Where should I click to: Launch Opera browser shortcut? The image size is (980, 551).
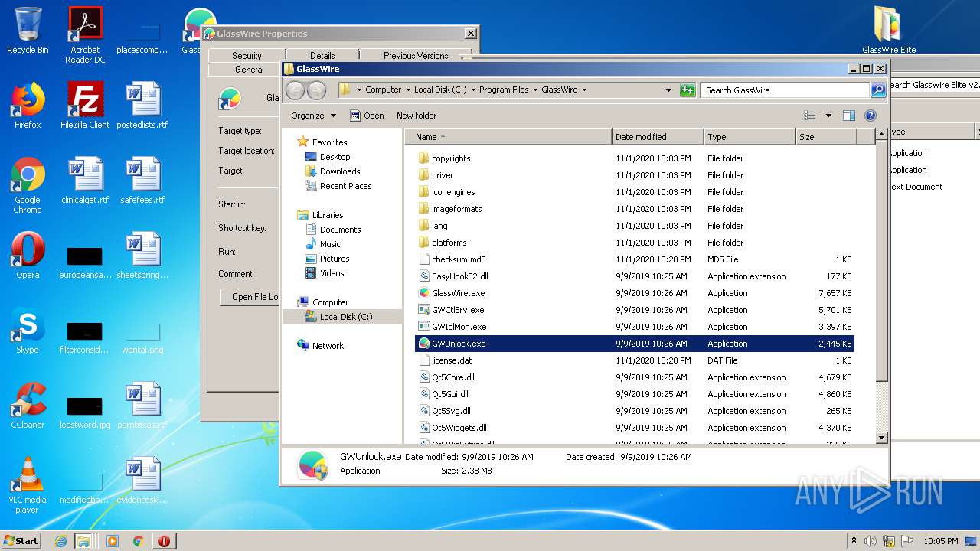28,255
